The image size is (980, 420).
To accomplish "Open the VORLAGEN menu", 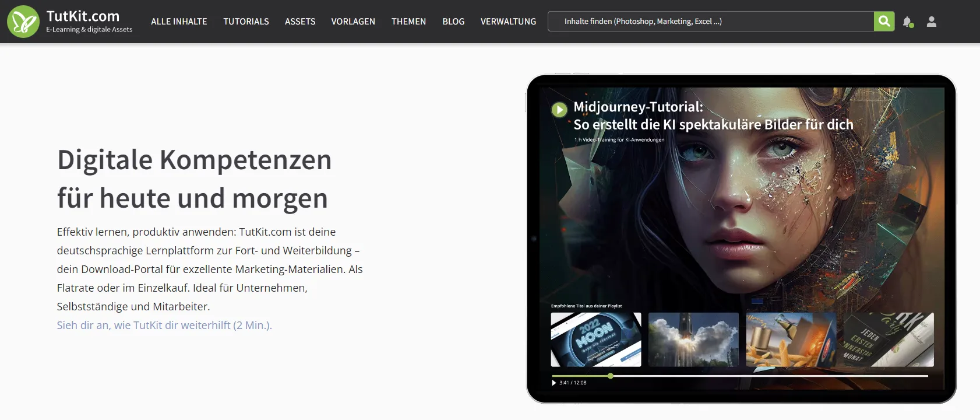I will coord(353,22).
